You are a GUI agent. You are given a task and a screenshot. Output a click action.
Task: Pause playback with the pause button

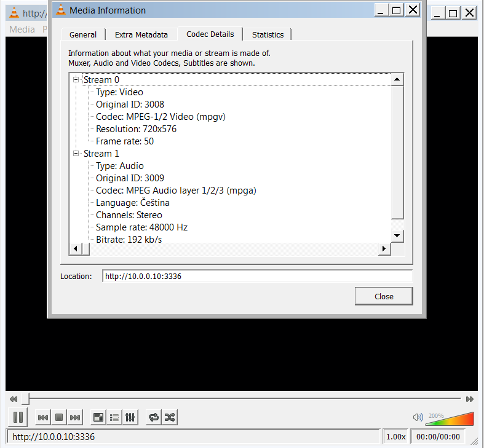(x=18, y=417)
